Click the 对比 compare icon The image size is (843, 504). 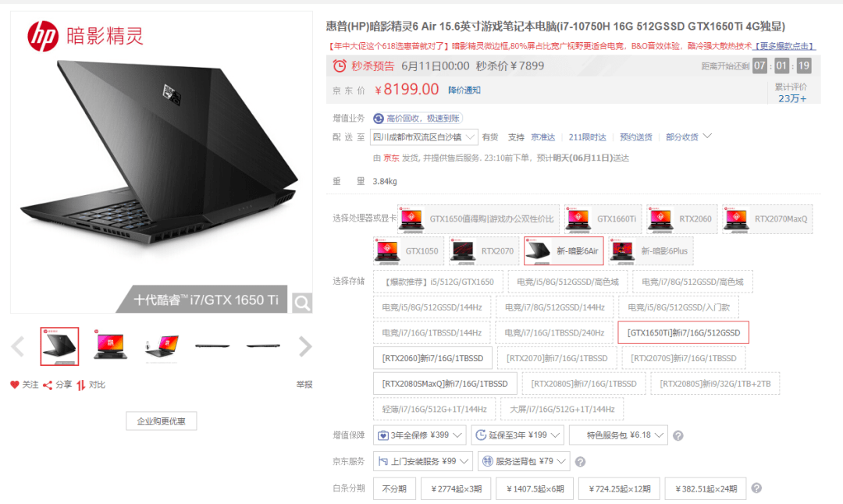[80, 385]
